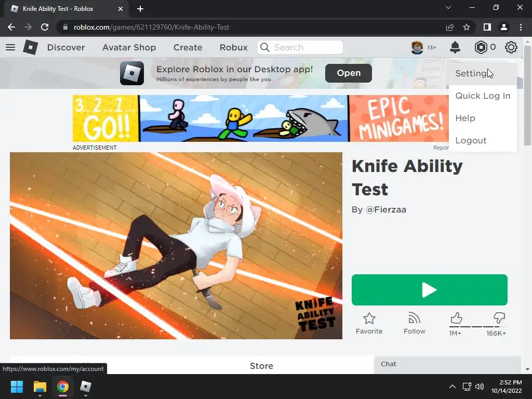Viewport: 532px width, 399px height.
Task: Click the Robux balance icon
Action: click(481, 47)
